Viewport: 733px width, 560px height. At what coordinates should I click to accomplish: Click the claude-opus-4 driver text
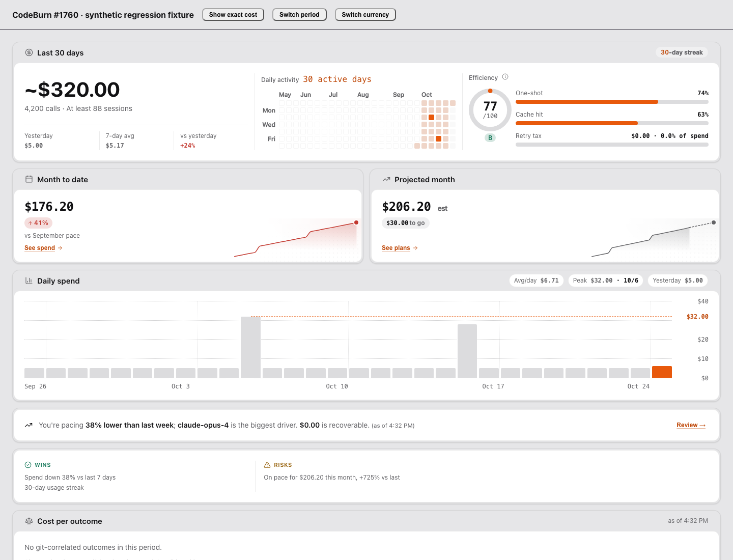[x=203, y=425]
